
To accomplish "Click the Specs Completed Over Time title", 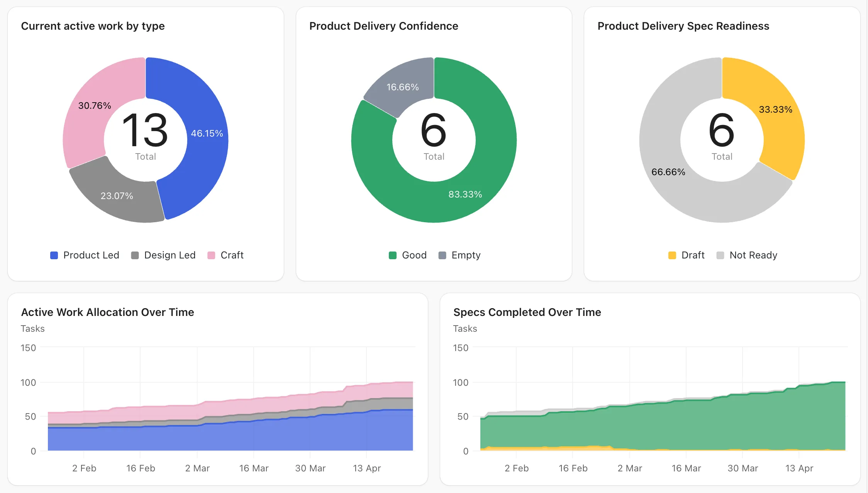I will pyautogui.click(x=527, y=312).
